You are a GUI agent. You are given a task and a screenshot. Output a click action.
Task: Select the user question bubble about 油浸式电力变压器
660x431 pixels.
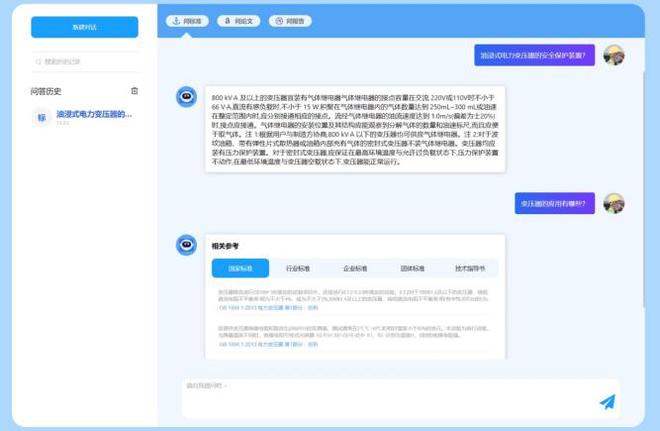click(535, 55)
